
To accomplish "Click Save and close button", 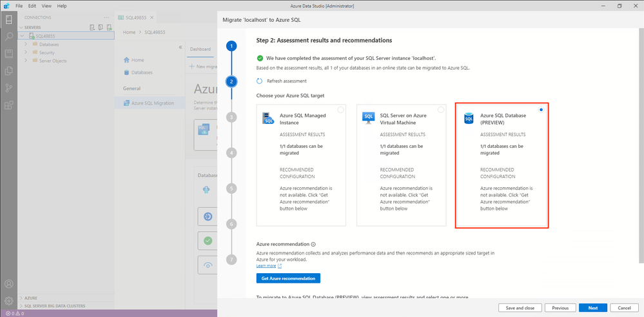I will click(x=520, y=308).
